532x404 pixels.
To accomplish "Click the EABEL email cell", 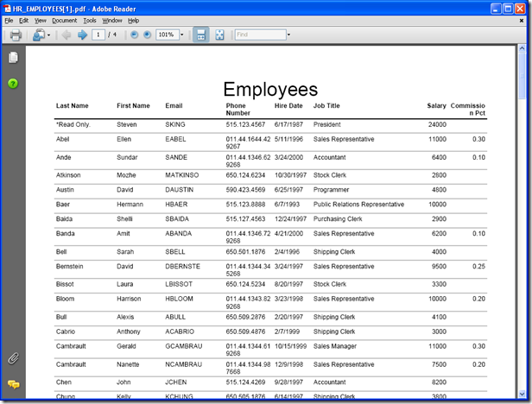I will click(175, 139).
